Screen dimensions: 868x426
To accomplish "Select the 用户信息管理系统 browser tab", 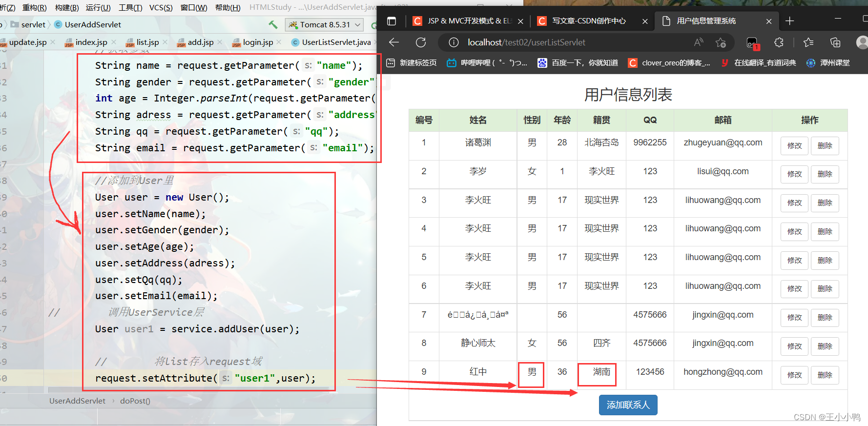I will click(x=716, y=21).
